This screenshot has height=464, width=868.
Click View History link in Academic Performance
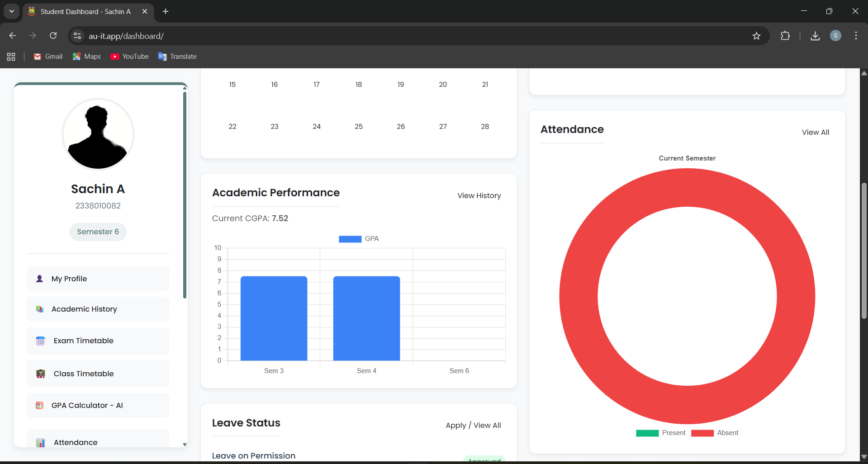(x=479, y=196)
